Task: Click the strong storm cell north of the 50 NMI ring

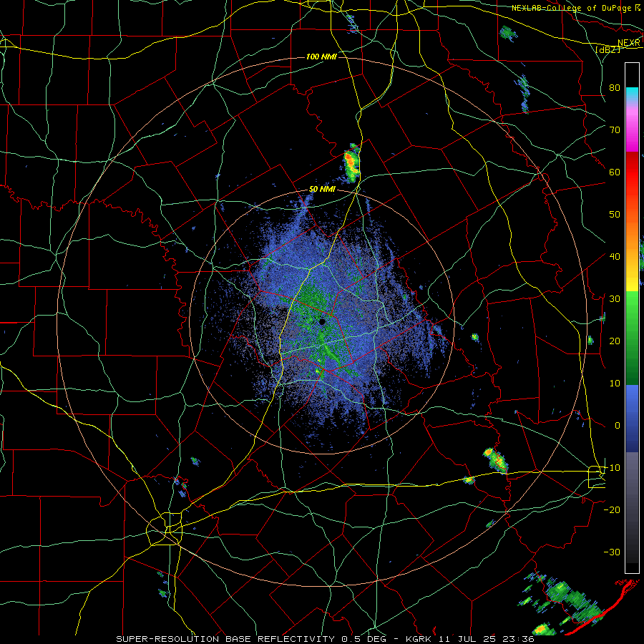Action: click(x=351, y=162)
